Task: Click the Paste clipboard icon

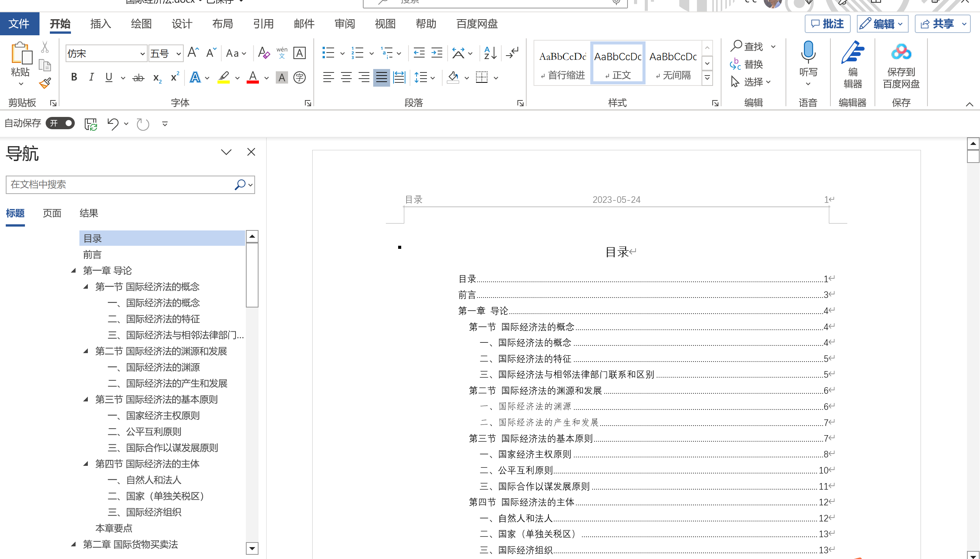Action: (x=21, y=53)
